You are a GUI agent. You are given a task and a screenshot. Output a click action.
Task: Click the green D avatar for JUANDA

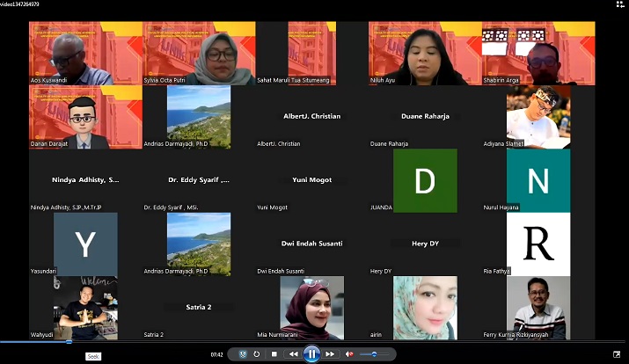coord(425,180)
